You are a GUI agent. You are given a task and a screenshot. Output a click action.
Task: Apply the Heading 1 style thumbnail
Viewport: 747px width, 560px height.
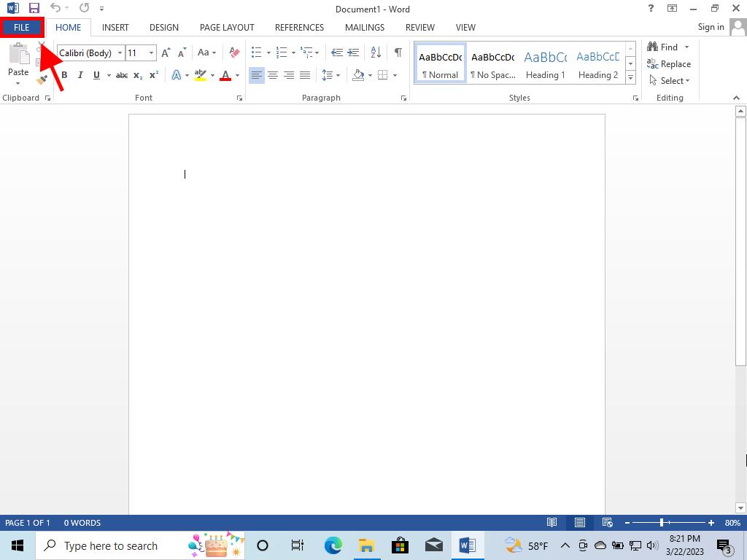[545, 64]
